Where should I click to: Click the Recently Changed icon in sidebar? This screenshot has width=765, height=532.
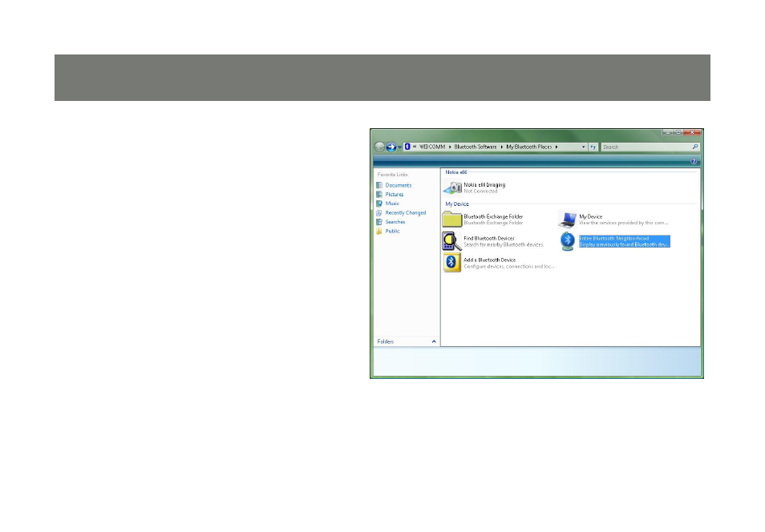click(379, 213)
